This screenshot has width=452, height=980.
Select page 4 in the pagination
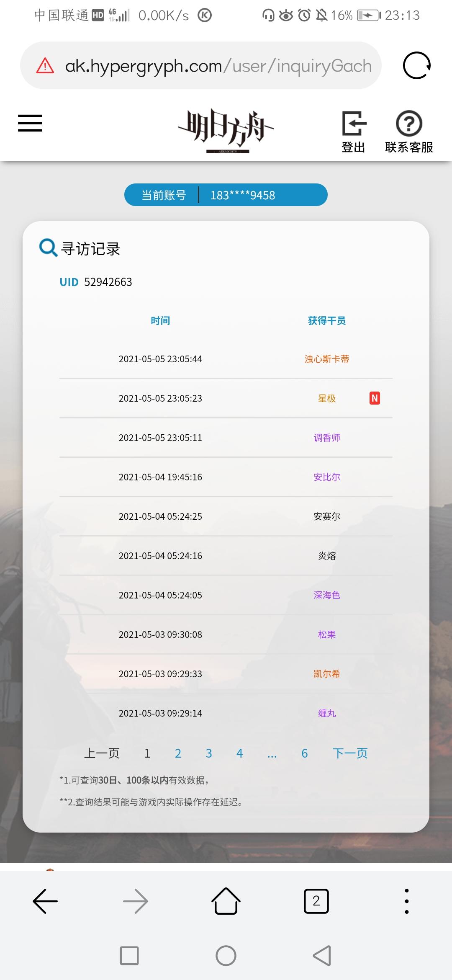click(239, 753)
